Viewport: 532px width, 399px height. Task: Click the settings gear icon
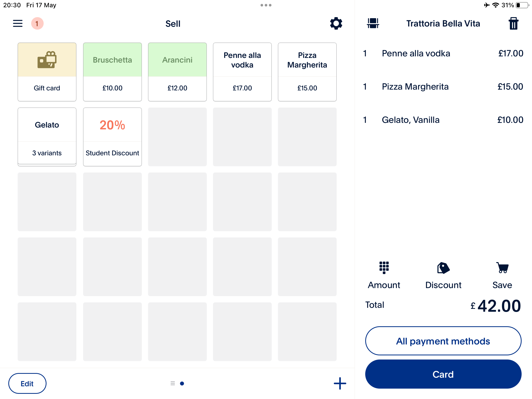tap(336, 23)
